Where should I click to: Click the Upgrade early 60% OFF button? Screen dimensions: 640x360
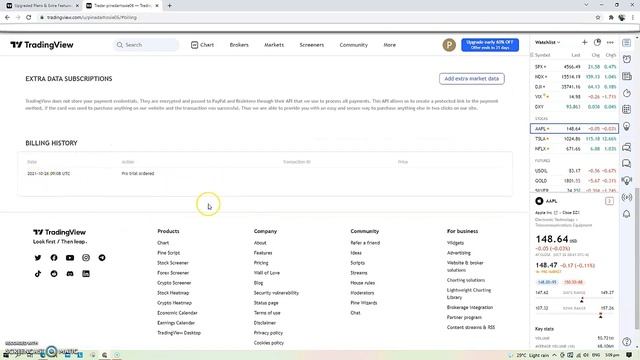(490, 45)
